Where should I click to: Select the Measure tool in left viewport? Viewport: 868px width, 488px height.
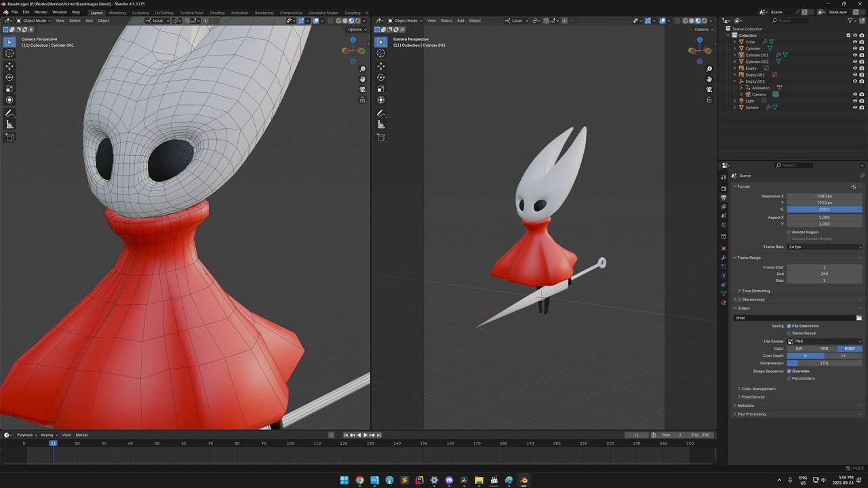point(9,125)
